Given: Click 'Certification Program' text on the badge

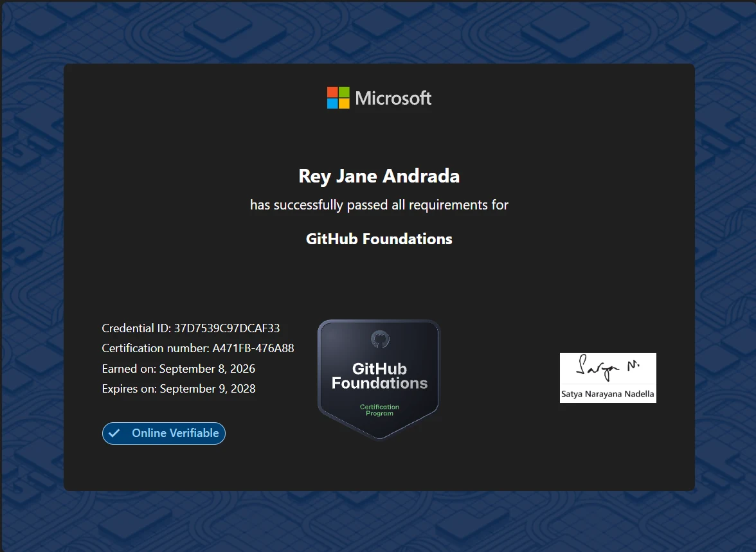Looking at the screenshot, I should (x=379, y=410).
